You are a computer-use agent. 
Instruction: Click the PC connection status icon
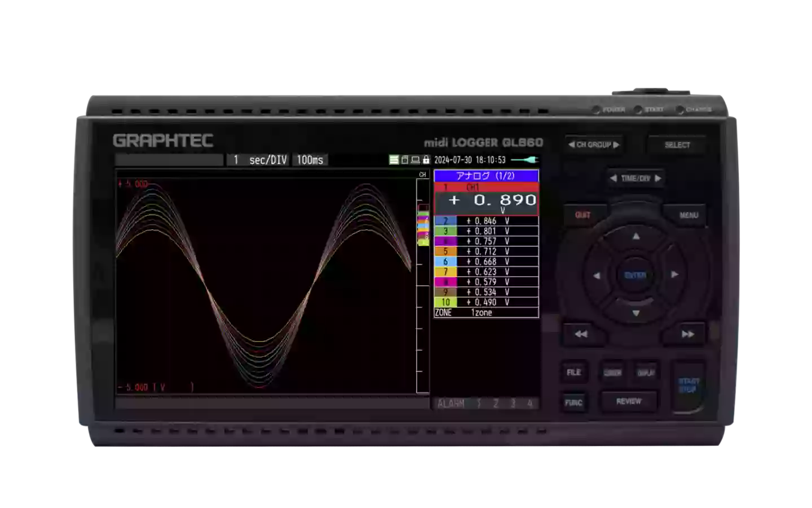[415, 160]
